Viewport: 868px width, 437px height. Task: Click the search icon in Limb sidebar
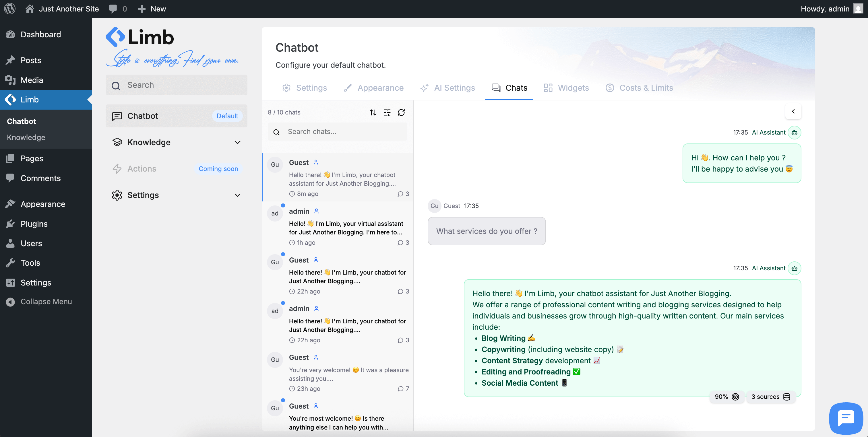[x=116, y=85]
